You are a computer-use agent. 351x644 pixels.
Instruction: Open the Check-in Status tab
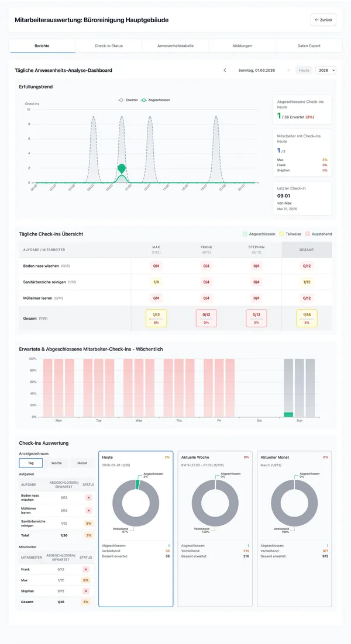(109, 46)
